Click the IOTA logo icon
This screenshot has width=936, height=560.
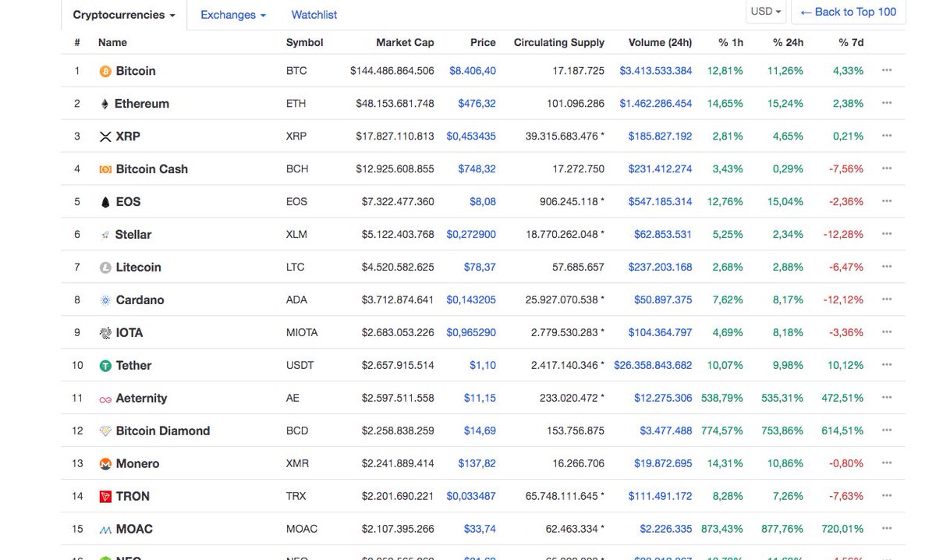coord(105,333)
